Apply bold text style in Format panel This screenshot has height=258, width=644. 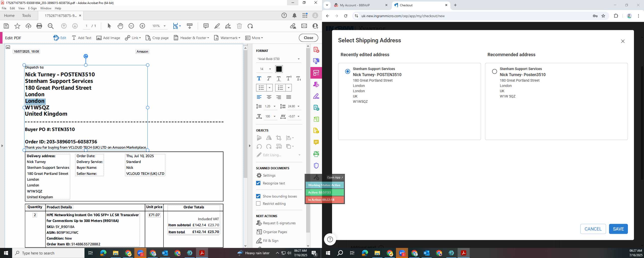coord(259,78)
